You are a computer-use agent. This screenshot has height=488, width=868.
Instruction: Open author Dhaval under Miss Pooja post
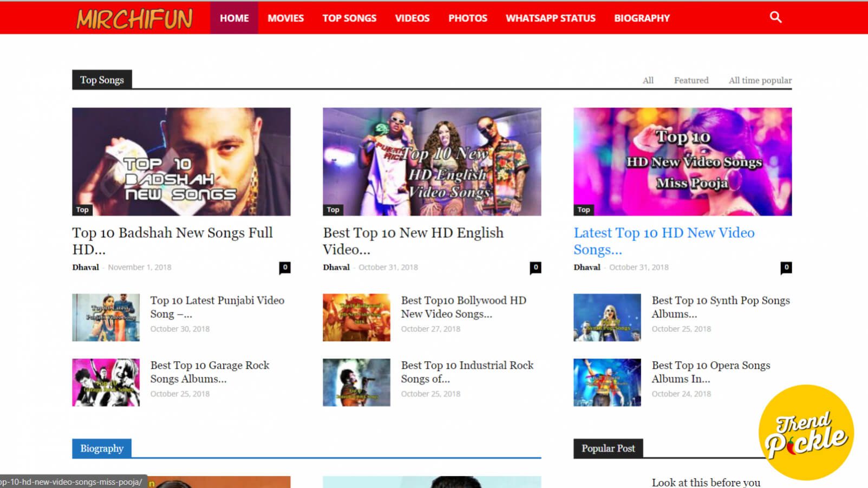coord(587,267)
